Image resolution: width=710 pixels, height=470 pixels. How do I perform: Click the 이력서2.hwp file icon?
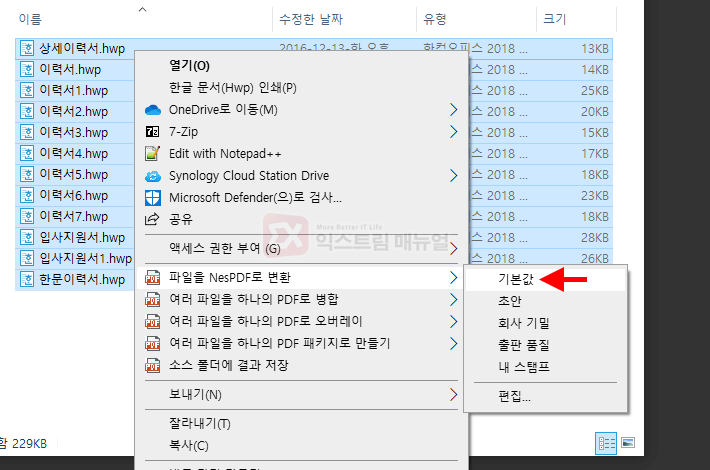(27, 111)
